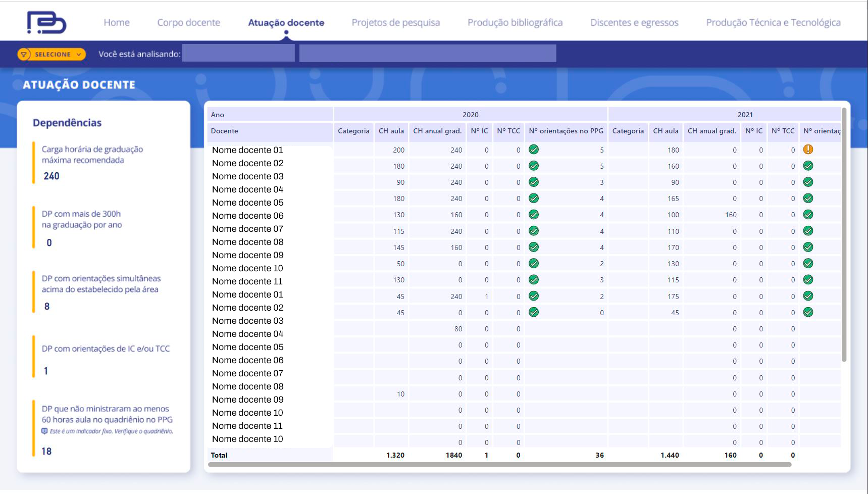Click green check in 2021 row with CH aula 115
Viewport: 868px width, 494px height.
click(808, 279)
